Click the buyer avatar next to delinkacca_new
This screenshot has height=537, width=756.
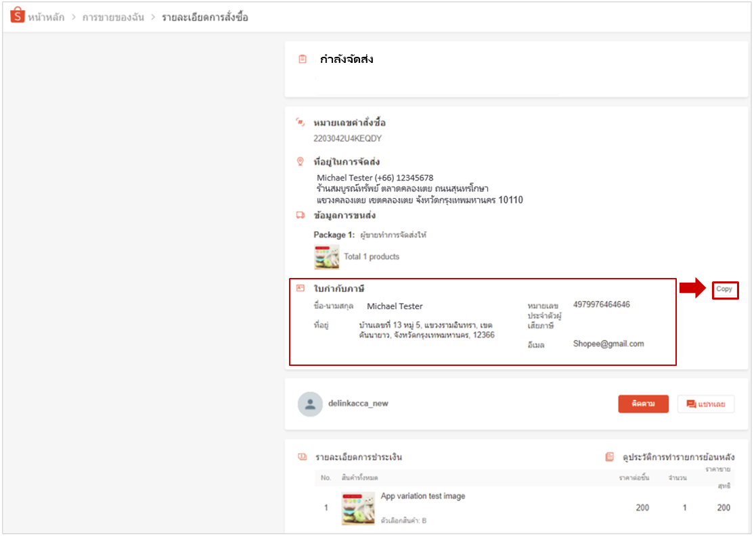(311, 403)
